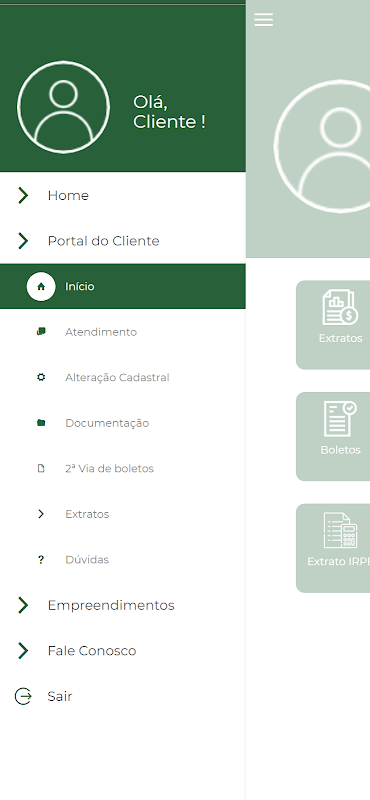Image resolution: width=370 pixels, height=800 pixels.
Task: Open the Home menu entry
Action: click(x=68, y=195)
